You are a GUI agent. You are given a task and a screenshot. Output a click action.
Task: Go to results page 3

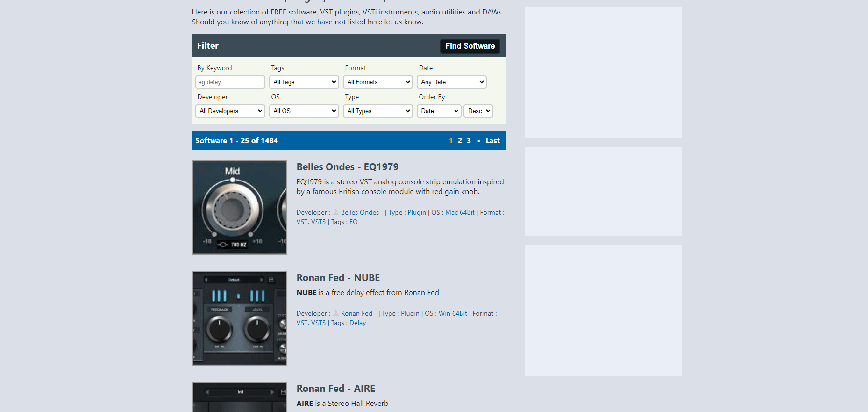click(x=469, y=141)
